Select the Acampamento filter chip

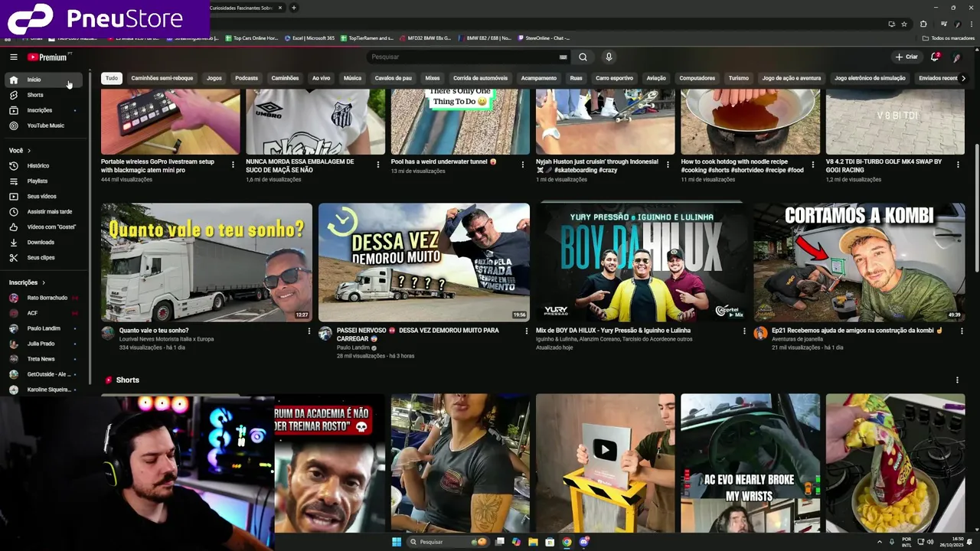(539, 78)
